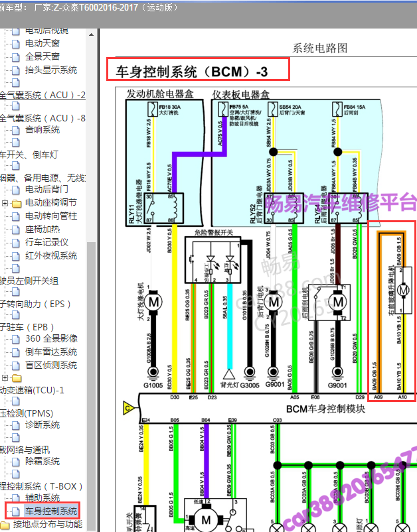Select the highlighted 车身控制系统 item

click(x=51, y=511)
